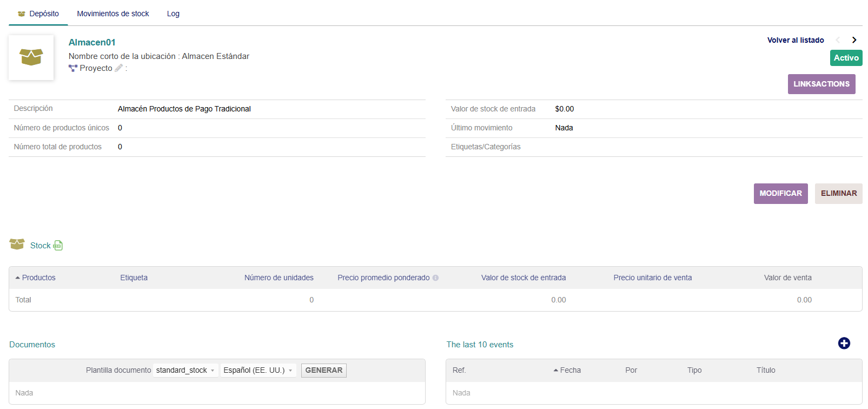Click the LINKSACTIONS button
868x409 pixels.
pyautogui.click(x=821, y=84)
